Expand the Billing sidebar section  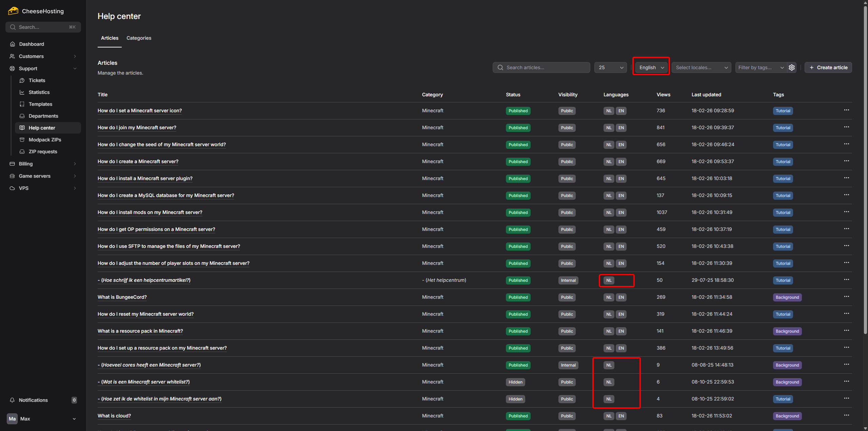(75, 164)
